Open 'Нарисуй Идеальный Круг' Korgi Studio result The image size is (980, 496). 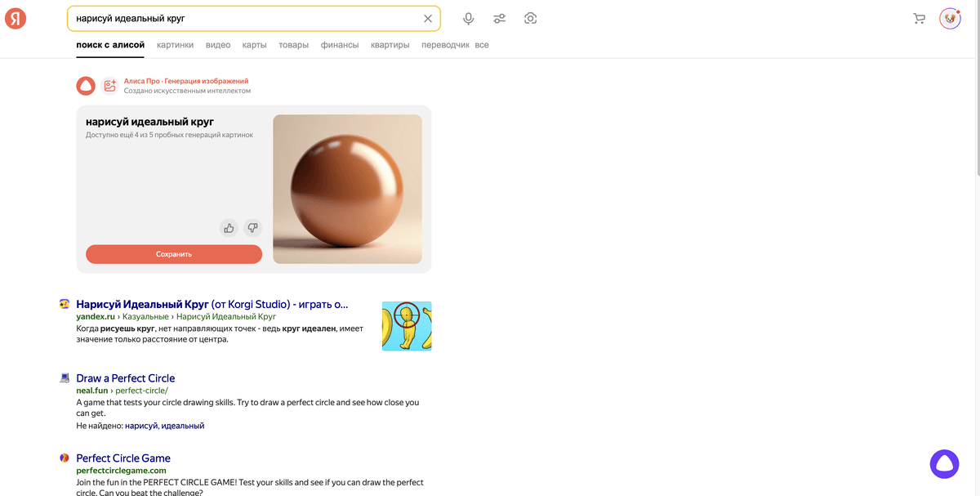pos(212,304)
